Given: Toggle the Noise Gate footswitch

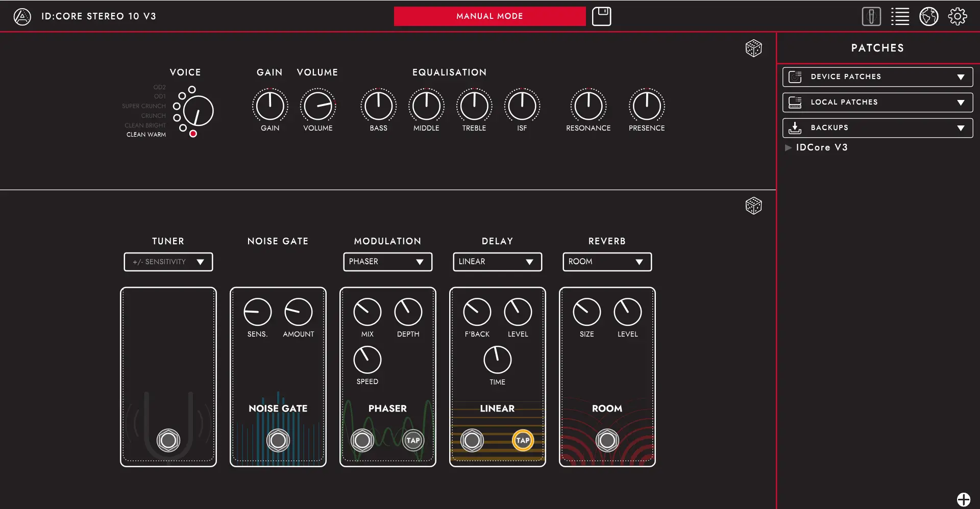Looking at the screenshot, I should (278, 440).
